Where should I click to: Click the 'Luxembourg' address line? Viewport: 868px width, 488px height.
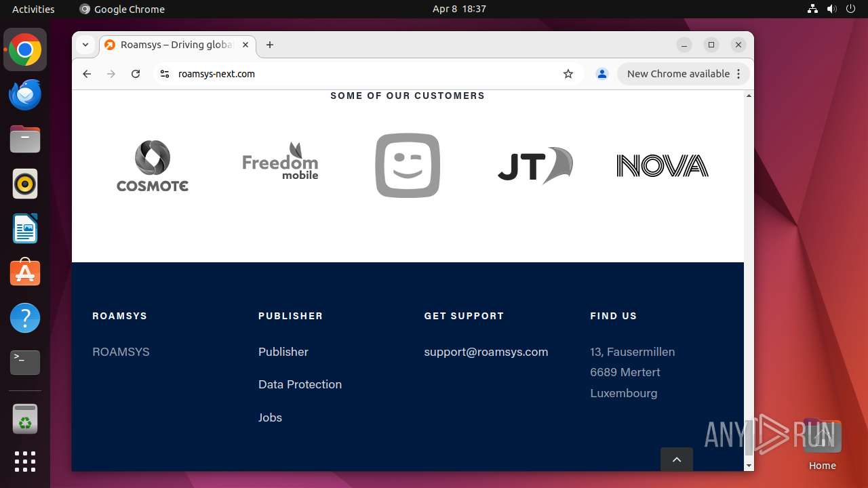click(x=624, y=393)
